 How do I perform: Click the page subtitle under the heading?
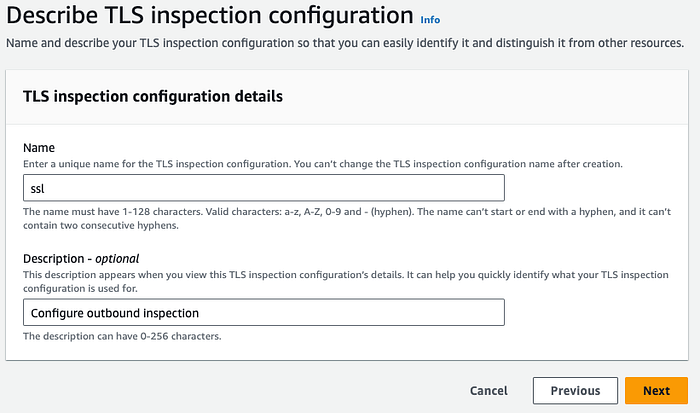coord(345,44)
